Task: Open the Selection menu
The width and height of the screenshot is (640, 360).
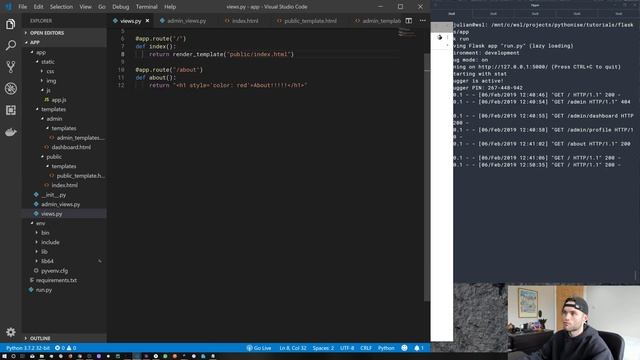Action: pyautogui.click(x=61, y=7)
